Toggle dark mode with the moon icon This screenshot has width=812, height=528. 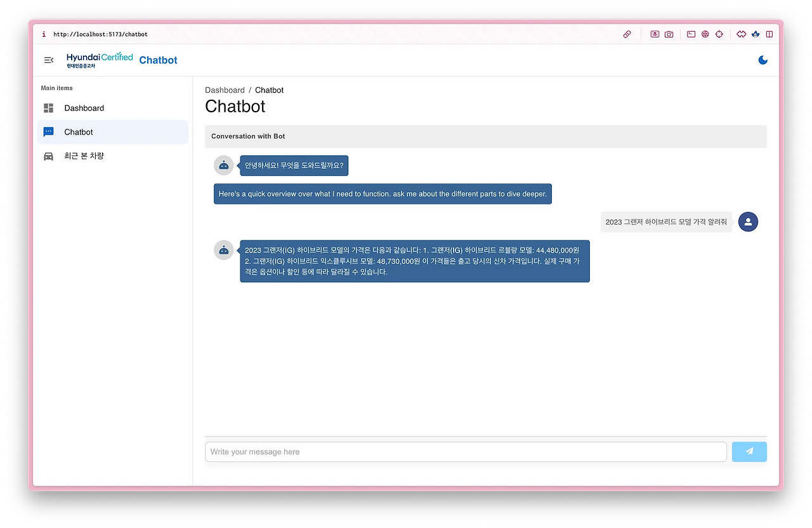click(763, 60)
